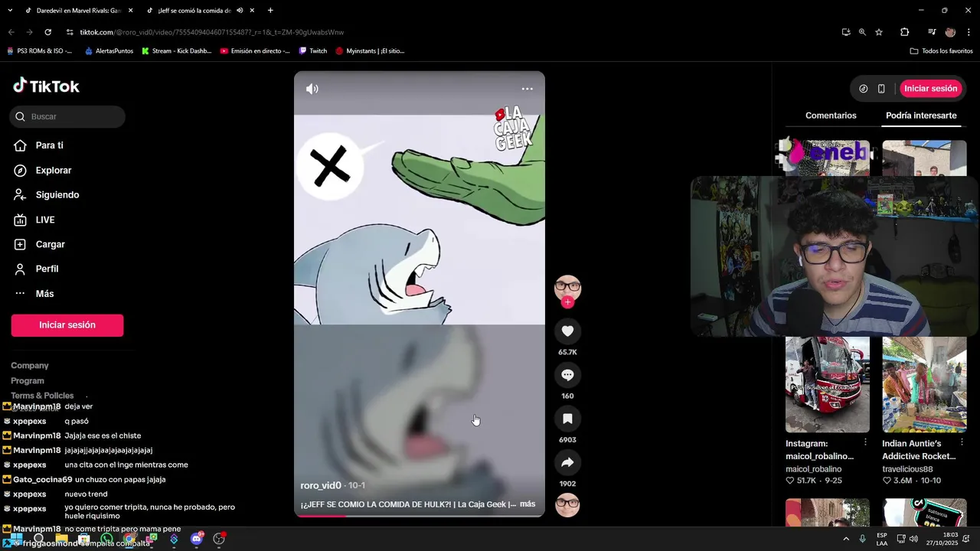The height and width of the screenshot is (551, 980).
Task: Click the top-right Iniciar sesión button
Action: pos(930,89)
